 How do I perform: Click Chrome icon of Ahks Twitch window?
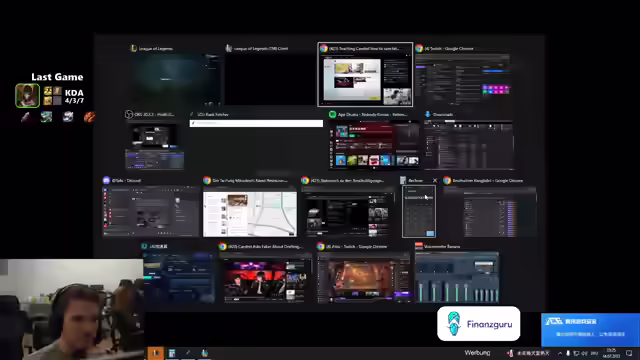coord(321,246)
